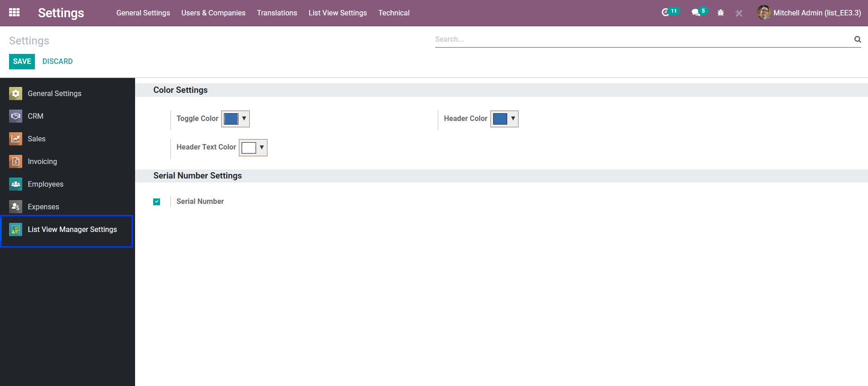Click the Save button
This screenshot has height=386, width=868.
tap(22, 62)
